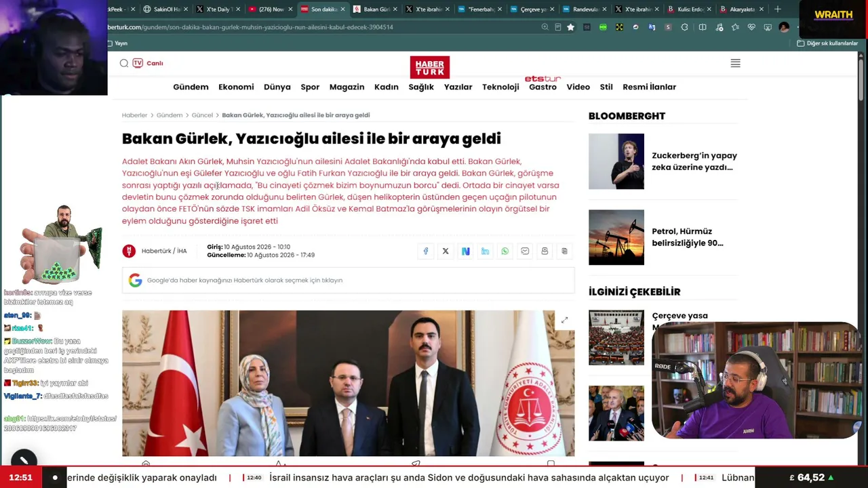Open the Gündem navigation section

pyautogui.click(x=191, y=87)
